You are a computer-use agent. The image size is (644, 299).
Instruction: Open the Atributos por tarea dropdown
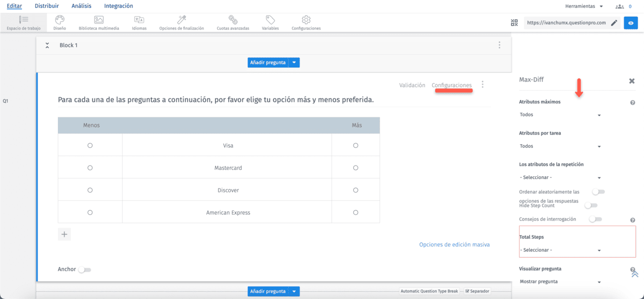560,146
